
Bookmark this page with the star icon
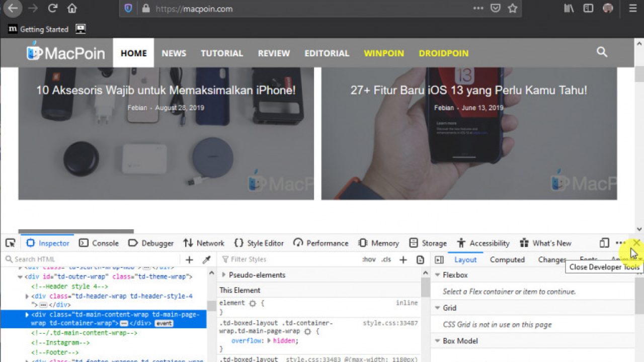[x=513, y=9]
